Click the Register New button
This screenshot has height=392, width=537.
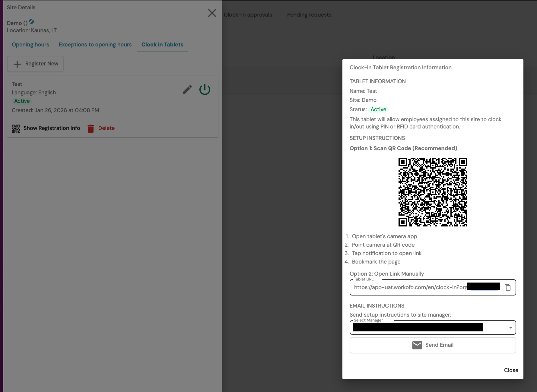coord(35,64)
